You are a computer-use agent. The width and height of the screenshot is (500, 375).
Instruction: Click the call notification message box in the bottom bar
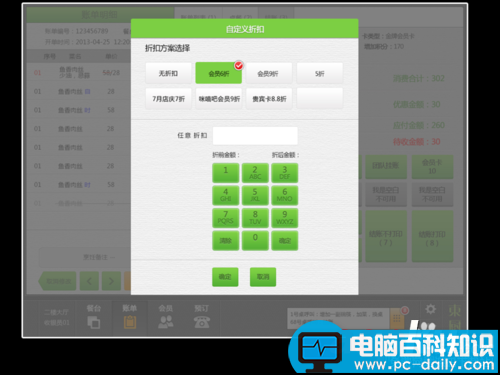pos(338,318)
